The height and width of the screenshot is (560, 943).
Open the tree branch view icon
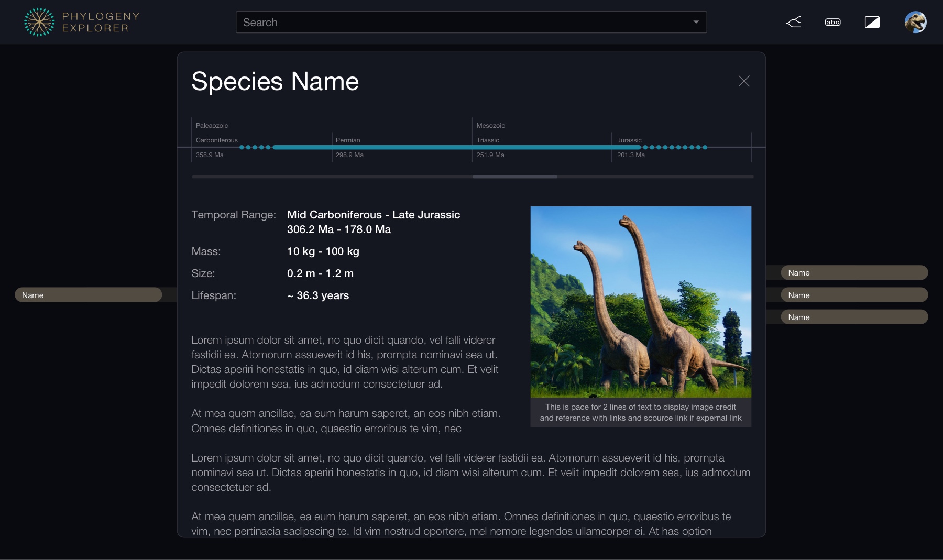(x=794, y=22)
